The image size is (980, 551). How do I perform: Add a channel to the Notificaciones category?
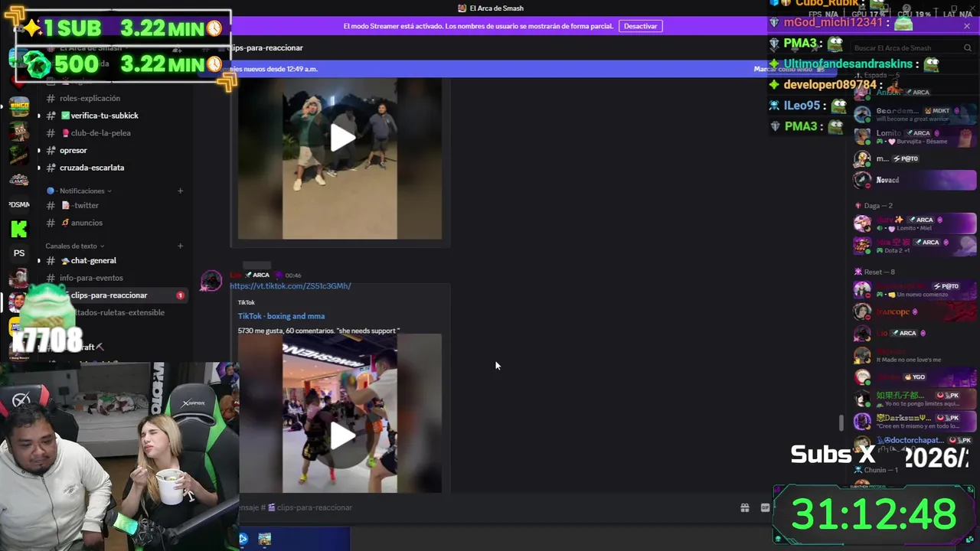(x=181, y=191)
